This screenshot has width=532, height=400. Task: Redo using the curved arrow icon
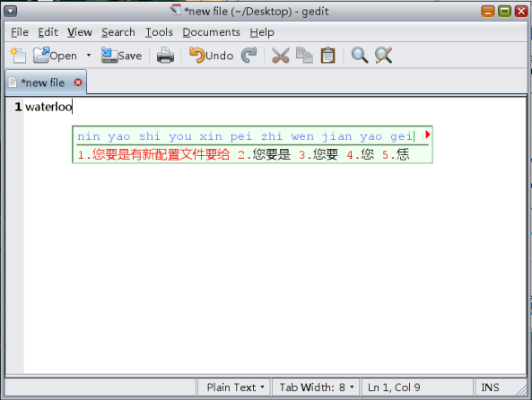point(249,56)
